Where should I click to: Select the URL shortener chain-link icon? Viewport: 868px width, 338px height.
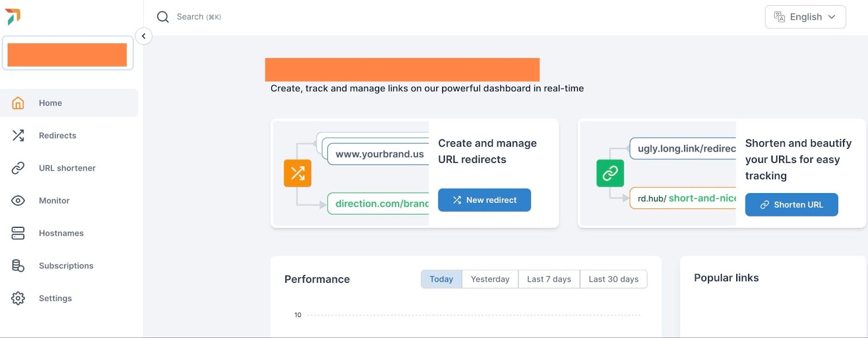click(18, 168)
